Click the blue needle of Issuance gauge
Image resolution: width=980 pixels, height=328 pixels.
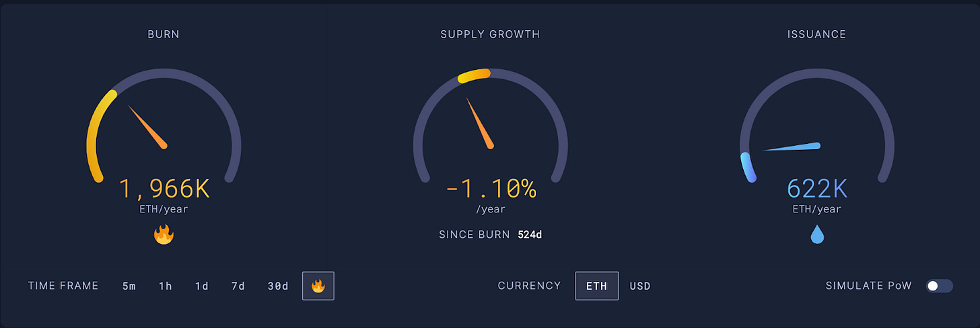pyautogui.click(x=792, y=147)
